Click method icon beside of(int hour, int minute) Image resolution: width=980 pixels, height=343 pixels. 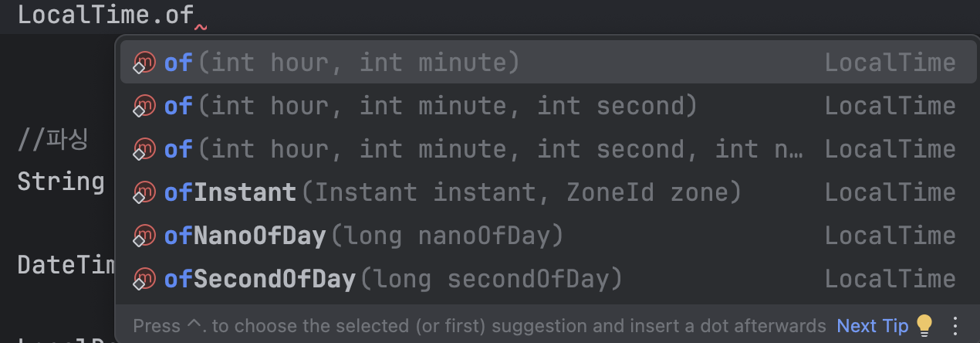click(144, 63)
